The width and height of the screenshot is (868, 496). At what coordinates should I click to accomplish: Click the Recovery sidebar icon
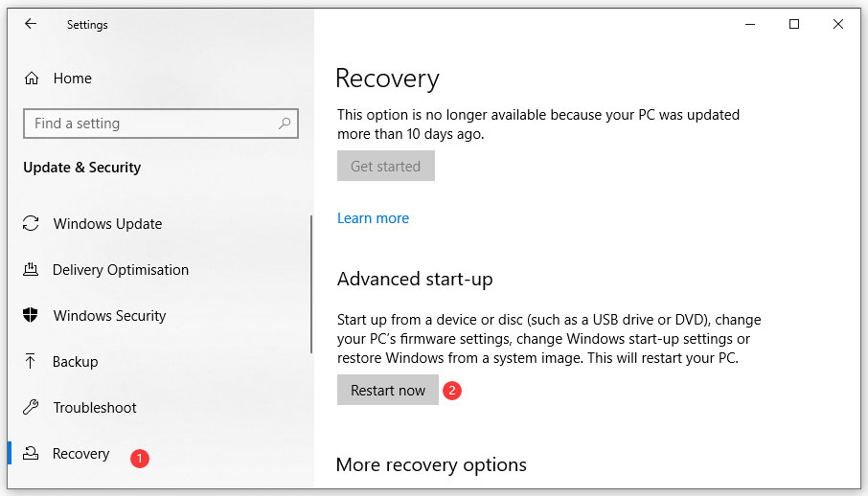point(31,453)
